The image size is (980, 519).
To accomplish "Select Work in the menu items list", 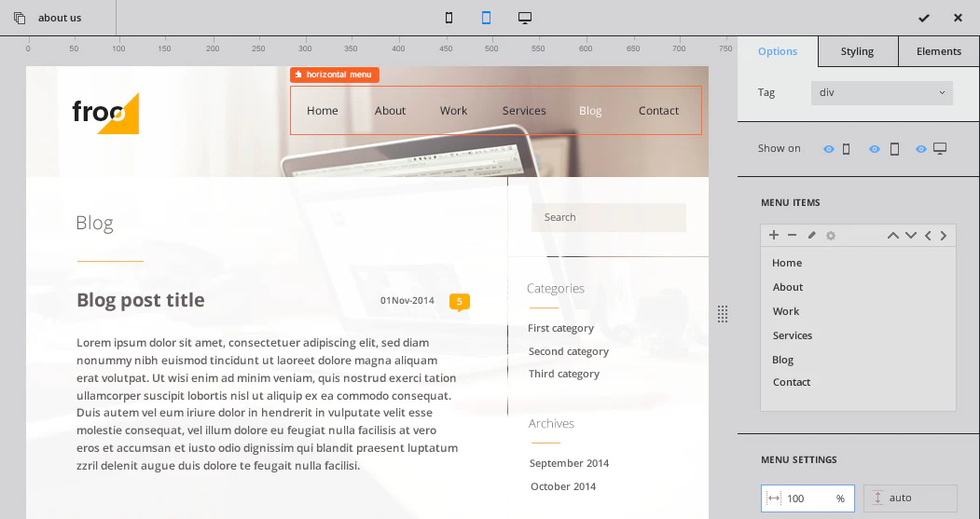I will 786,311.
